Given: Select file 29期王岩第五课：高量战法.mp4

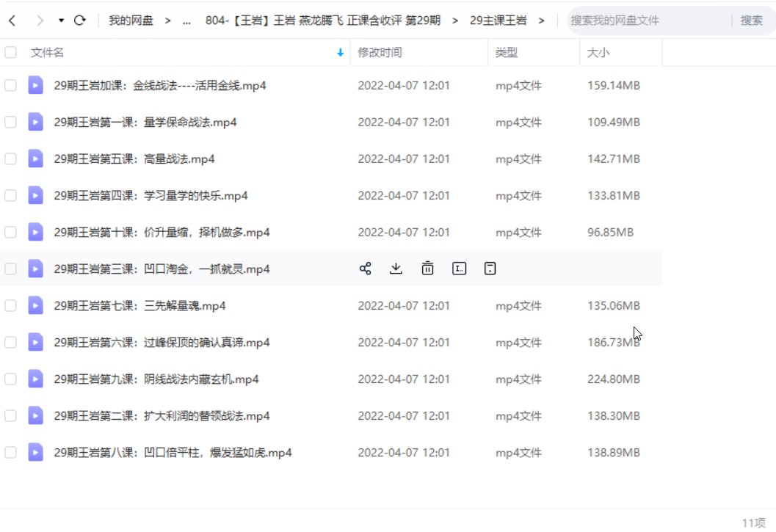Looking at the screenshot, I should point(134,158).
